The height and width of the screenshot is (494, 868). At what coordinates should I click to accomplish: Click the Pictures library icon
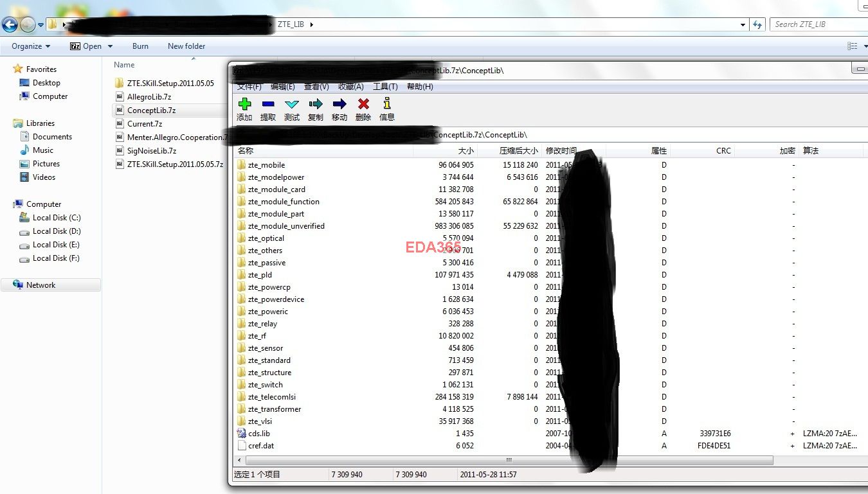pos(24,164)
